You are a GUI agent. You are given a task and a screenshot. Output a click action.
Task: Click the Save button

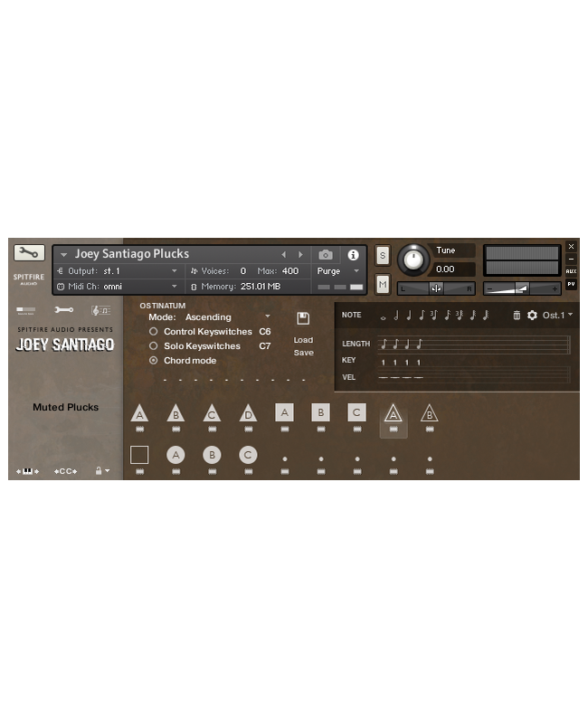304,353
